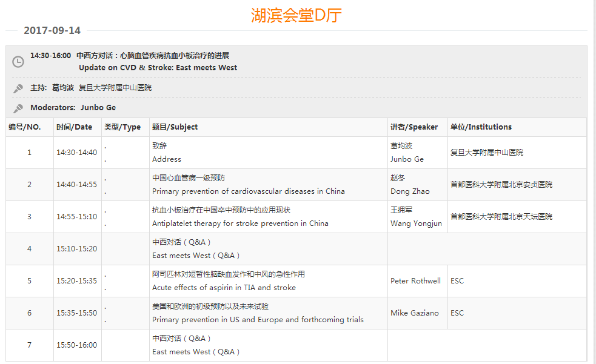Click the 类型/Type column header
Image resolution: width=596 pixels, height=364 pixels.
[x=122, y=127]
